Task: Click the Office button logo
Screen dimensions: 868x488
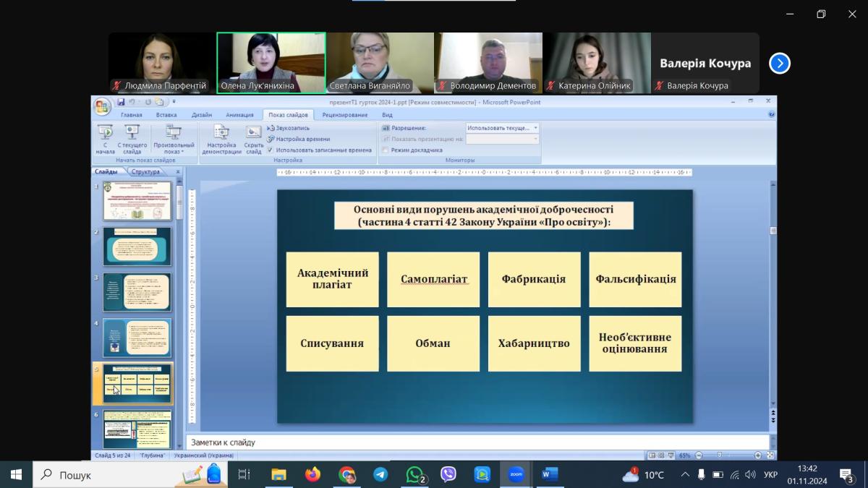Action: click(102, 106)
